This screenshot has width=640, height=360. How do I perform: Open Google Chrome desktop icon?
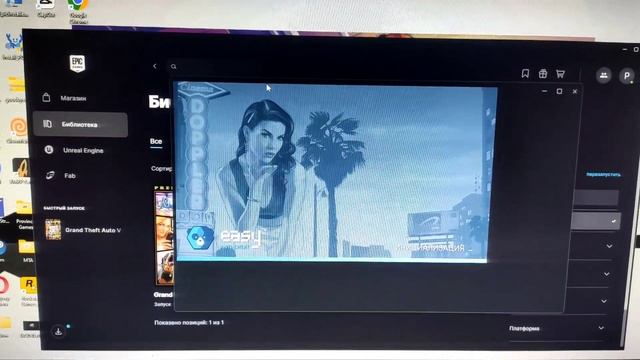pyautogui.click(x=78, y=10)
